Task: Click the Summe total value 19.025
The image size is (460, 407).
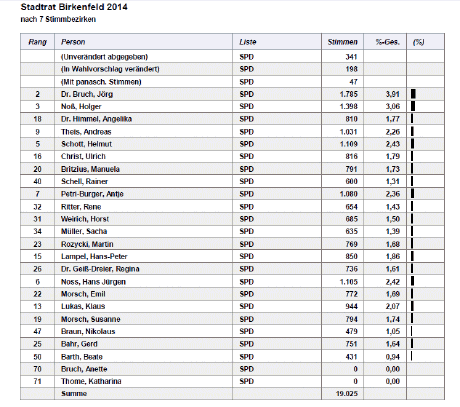Action: point(347,394)
